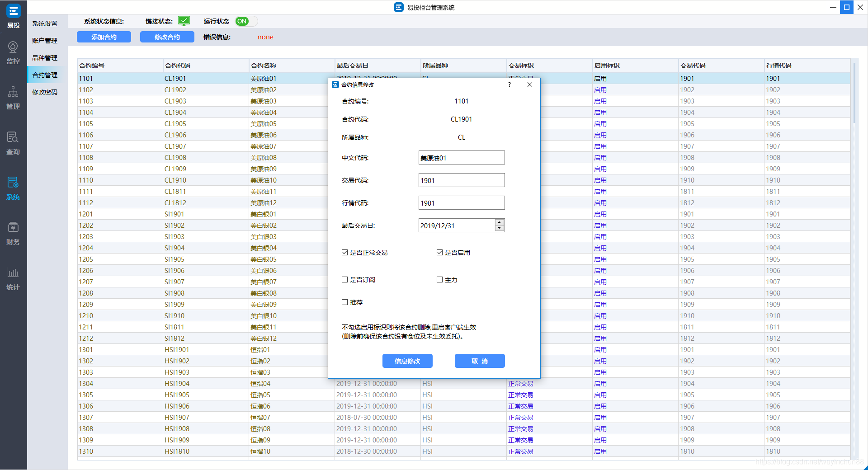Click the dialog help question mark

coord(509,85)
